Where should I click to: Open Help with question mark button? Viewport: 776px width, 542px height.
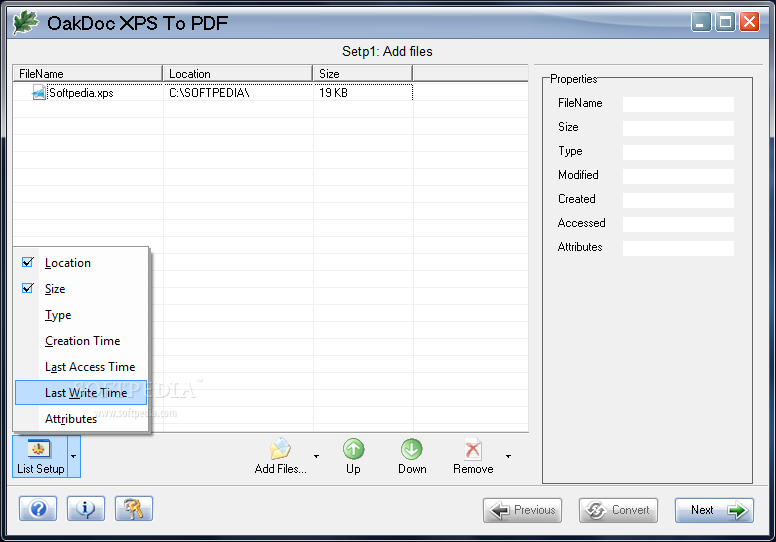tap(38, 509)
